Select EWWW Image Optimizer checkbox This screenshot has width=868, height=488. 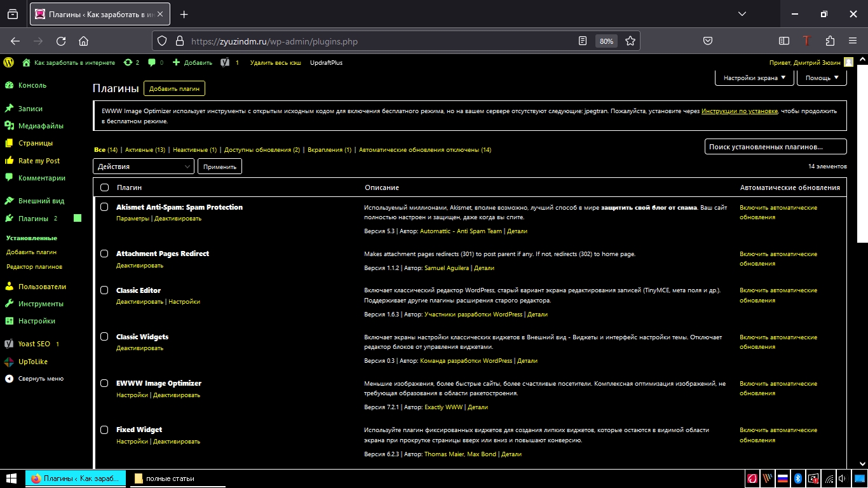tap(105, 383)
